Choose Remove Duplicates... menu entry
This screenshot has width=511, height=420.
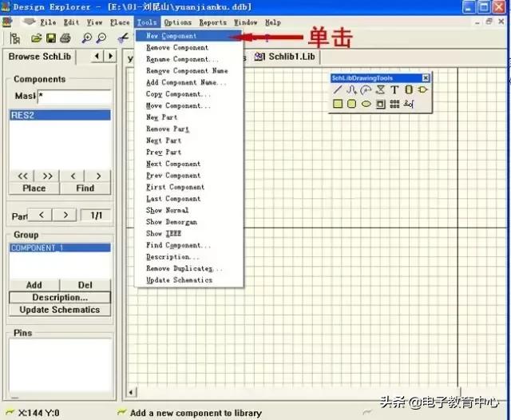point(188,268)
